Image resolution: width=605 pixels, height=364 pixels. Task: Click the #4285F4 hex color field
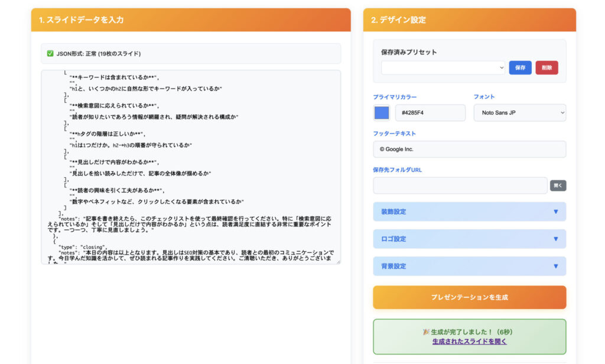point(430,113)
